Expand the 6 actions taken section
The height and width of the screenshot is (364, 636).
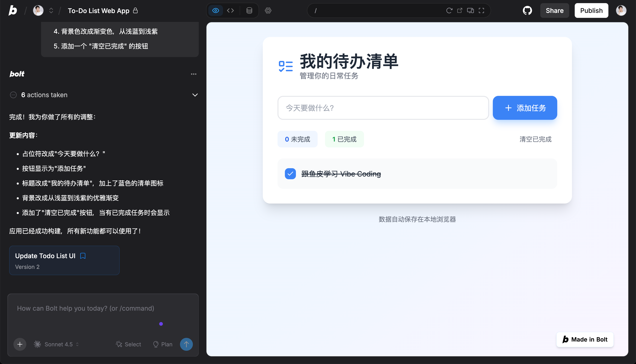tap(195, 95)
